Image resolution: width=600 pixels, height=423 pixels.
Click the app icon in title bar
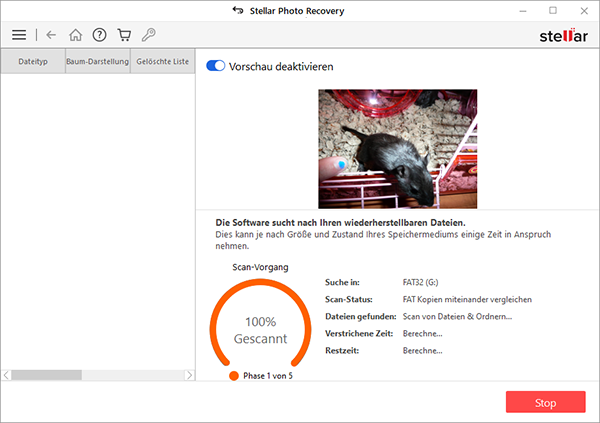point(238,10)
